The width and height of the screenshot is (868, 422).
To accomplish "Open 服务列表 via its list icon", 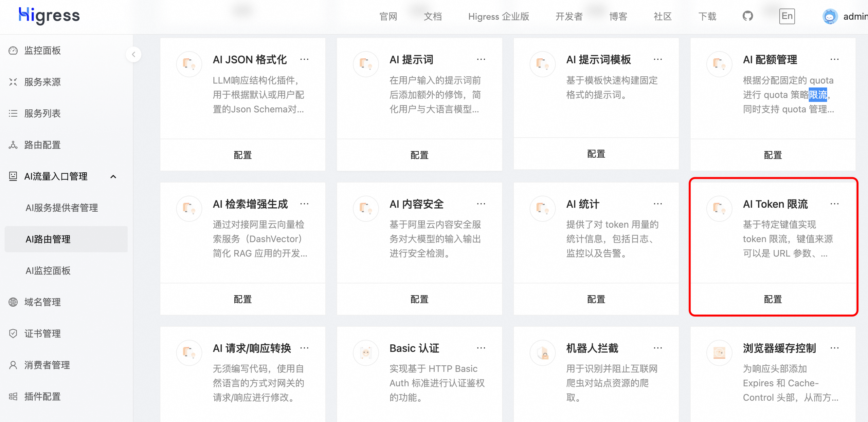I will click(13, 114).
